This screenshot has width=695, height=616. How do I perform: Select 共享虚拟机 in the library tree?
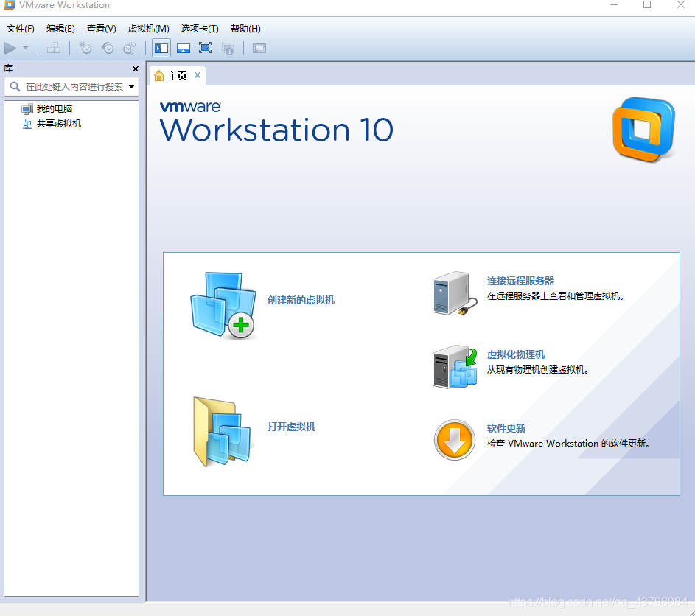click(x=58, y=124)
